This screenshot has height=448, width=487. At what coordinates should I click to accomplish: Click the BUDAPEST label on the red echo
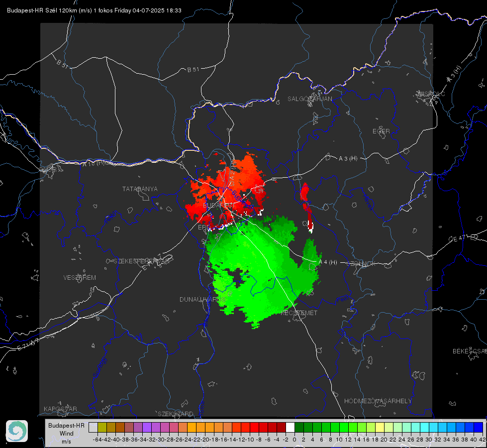click(x=219, y=206)
